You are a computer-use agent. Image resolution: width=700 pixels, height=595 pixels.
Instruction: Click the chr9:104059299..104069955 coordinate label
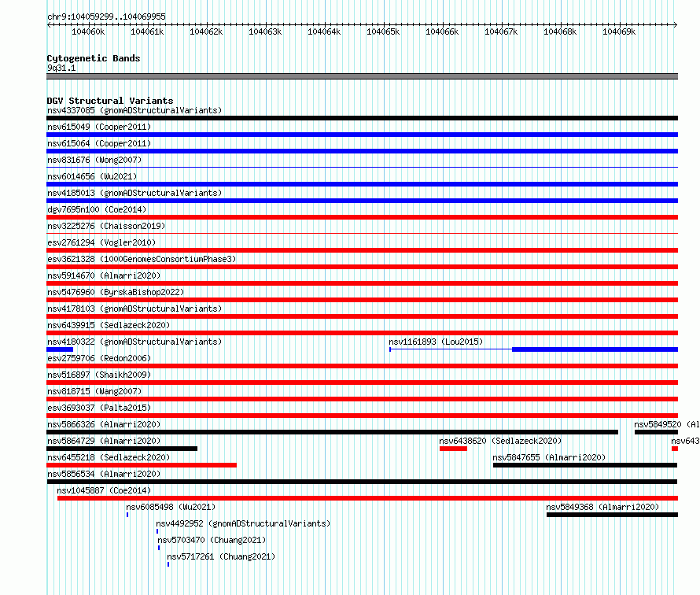pyautogui.click(x=106, y=17)
